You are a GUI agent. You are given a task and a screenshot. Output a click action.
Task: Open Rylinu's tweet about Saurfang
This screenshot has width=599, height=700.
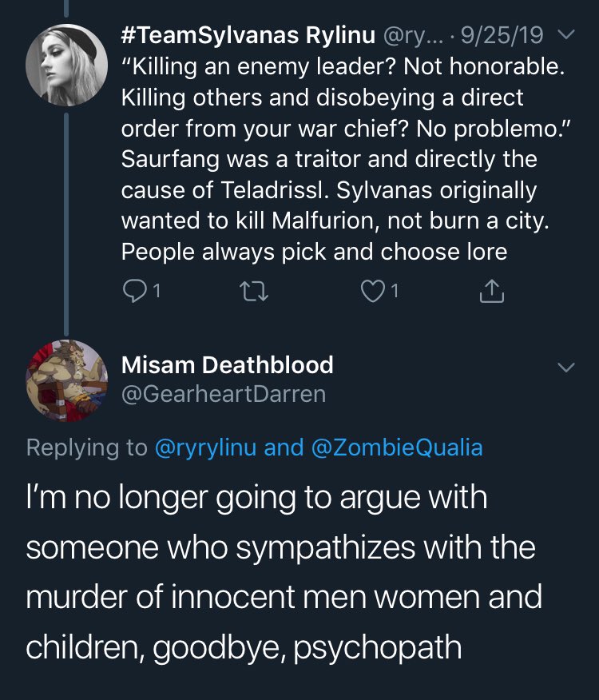coord(335,160)
